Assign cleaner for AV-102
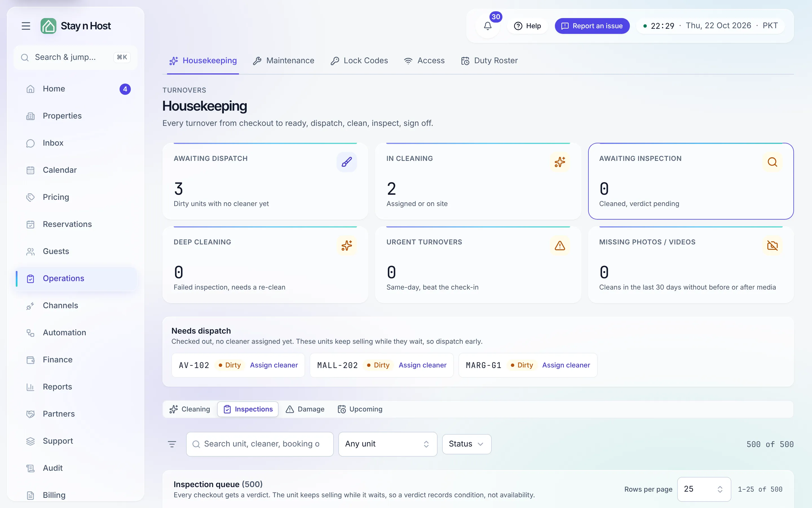 point(274,365)
